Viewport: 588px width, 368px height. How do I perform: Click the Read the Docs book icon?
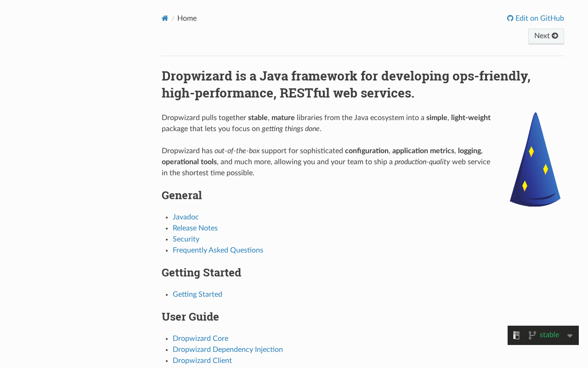pos(516,335)
